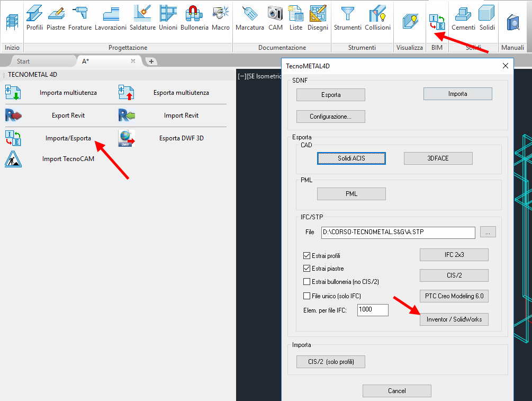This screenshot has height=401, width=532.
Task: Open the Documentazione ribbon panel label
Action: pos(282,48)
